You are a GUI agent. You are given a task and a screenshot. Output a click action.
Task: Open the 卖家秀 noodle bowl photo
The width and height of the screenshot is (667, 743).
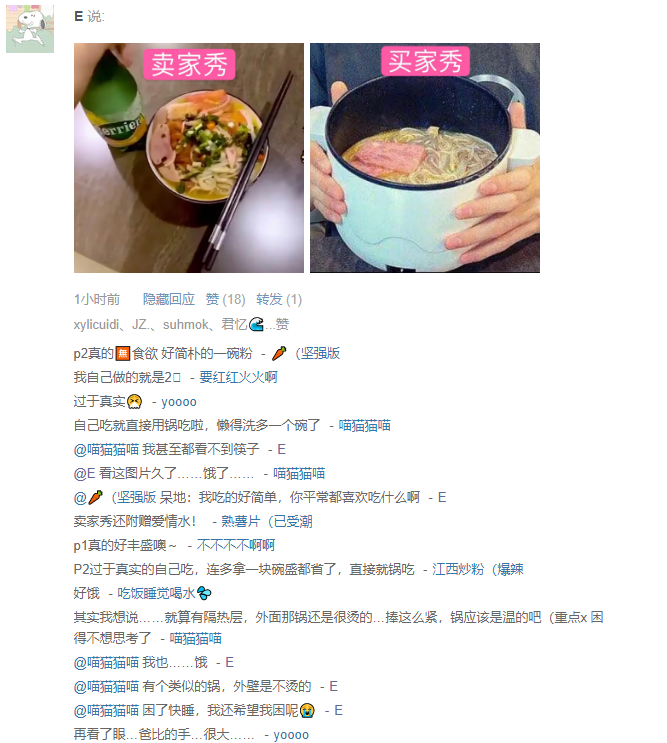tap(189, 158)
